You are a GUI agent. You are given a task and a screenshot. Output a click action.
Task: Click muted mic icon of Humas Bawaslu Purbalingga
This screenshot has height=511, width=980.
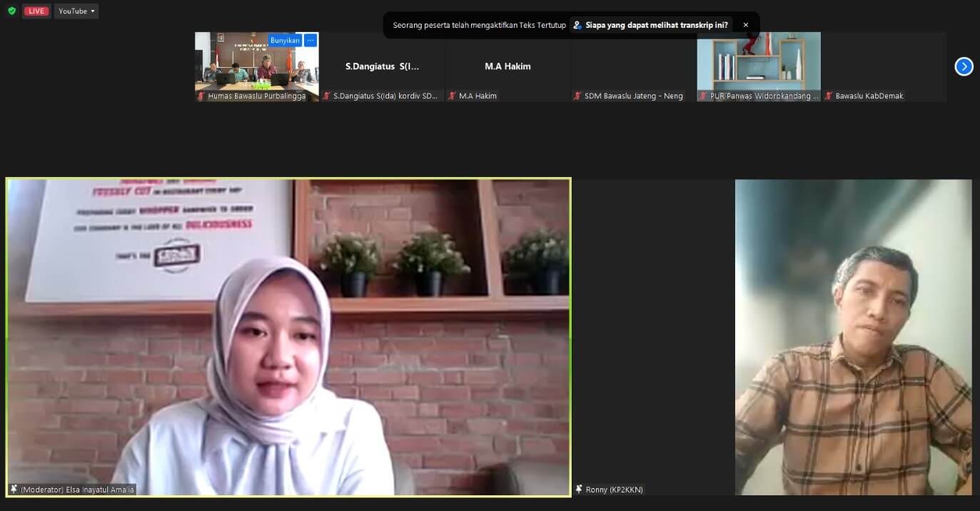pyautogui.click(x=201, y=96)
